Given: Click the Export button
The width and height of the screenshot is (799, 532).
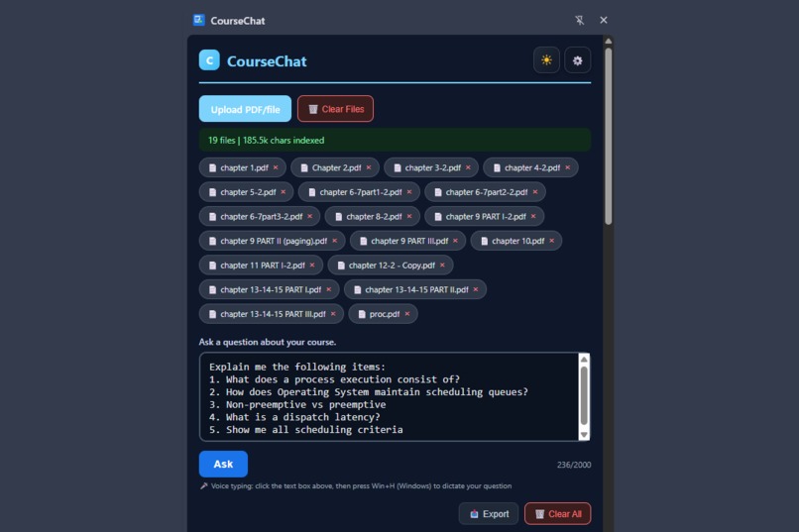Looking at the screenshot, I should click(x=488, y=514).
